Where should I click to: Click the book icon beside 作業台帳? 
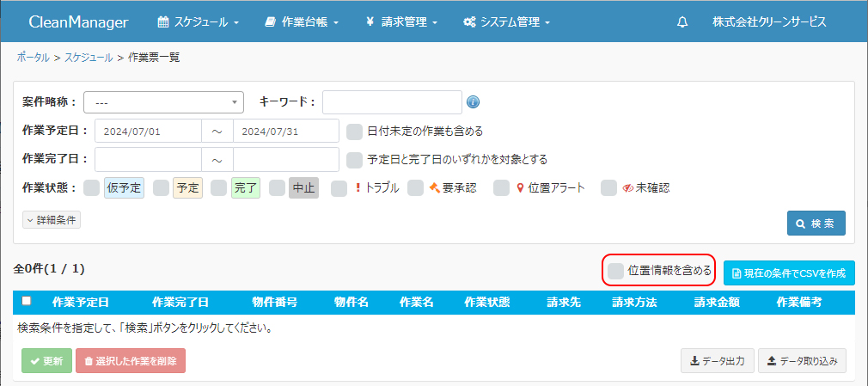pos(270,22)
